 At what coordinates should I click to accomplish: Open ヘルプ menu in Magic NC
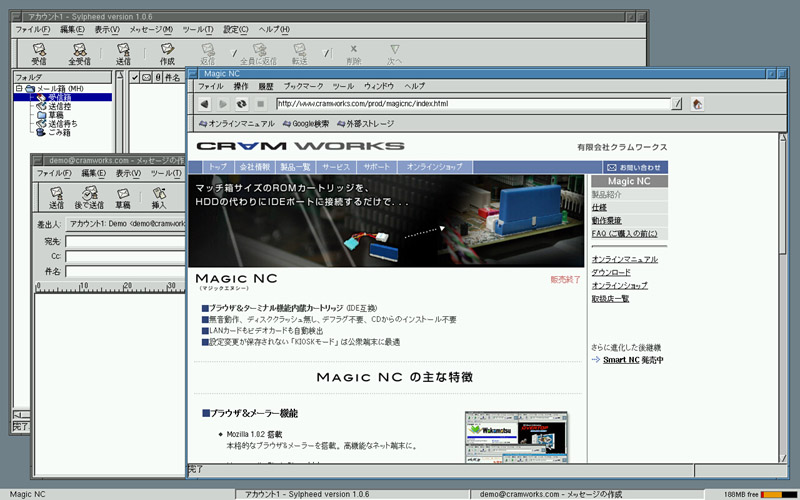(x=414, y=86)
